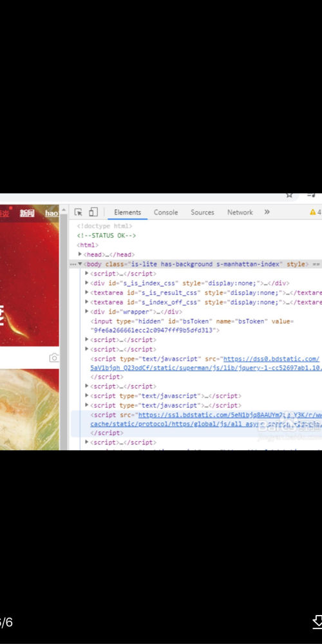This screenshot has width=322, height=644.
Task: Open the Network tab
Action: (240, 213)
